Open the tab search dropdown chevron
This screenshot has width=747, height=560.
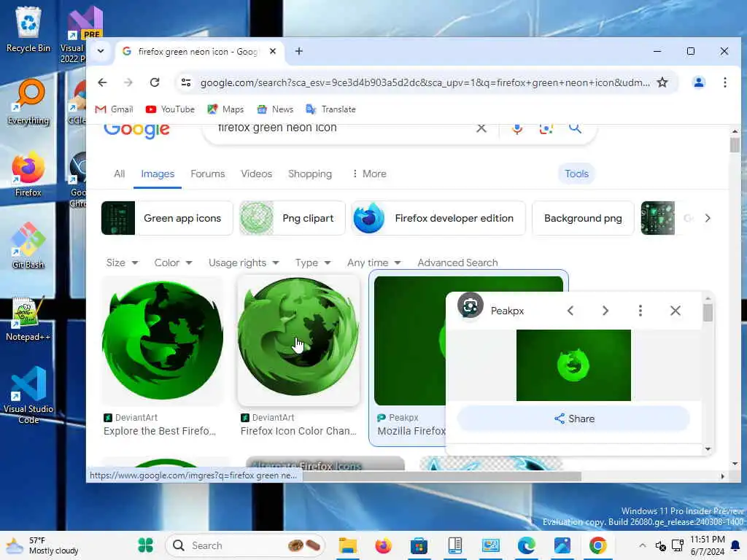tap(101, 51)
